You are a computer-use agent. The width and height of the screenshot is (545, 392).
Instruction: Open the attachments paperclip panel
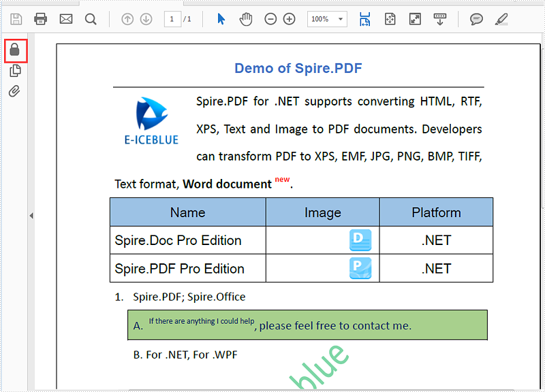[x=15, y=91]
